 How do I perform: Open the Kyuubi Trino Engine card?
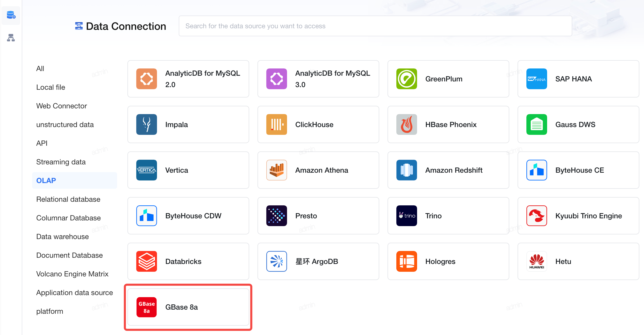click(578, 216)
